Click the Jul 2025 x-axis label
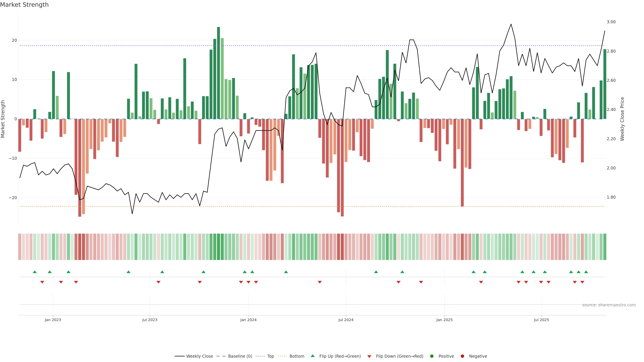This screenshot has width=644, height=362. click(541, 320)
